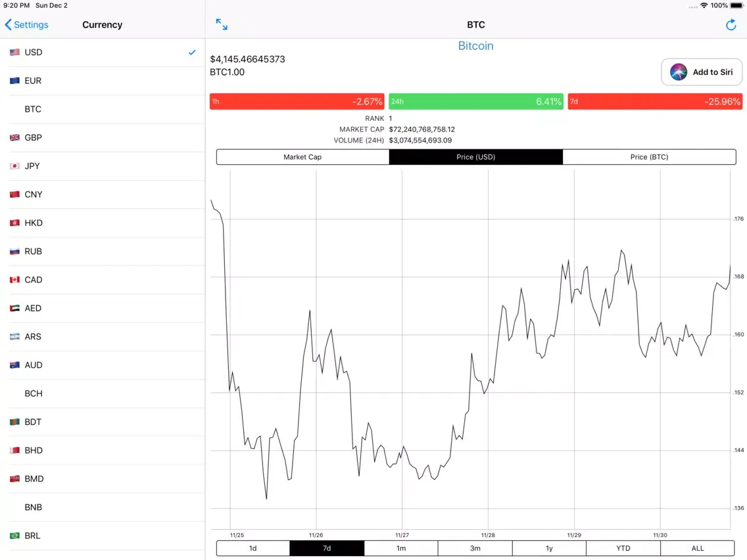Select BNB as the currency
Viewport: 747px width, 560px height.
coord(103,507)
